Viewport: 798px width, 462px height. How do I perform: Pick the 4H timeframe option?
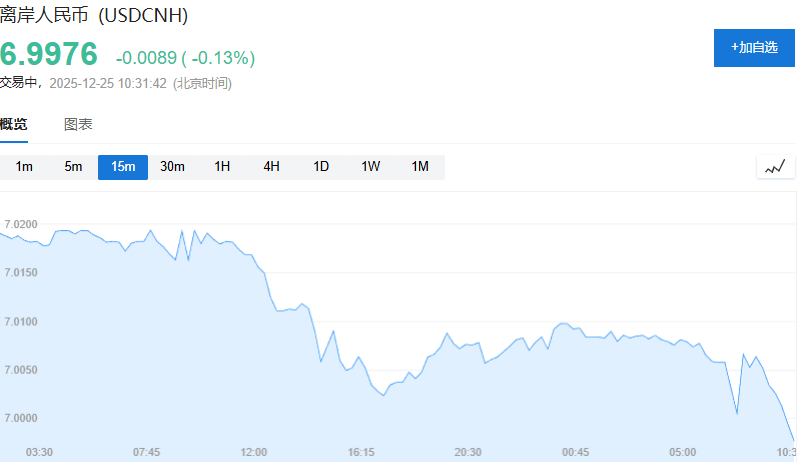(271, 167)
